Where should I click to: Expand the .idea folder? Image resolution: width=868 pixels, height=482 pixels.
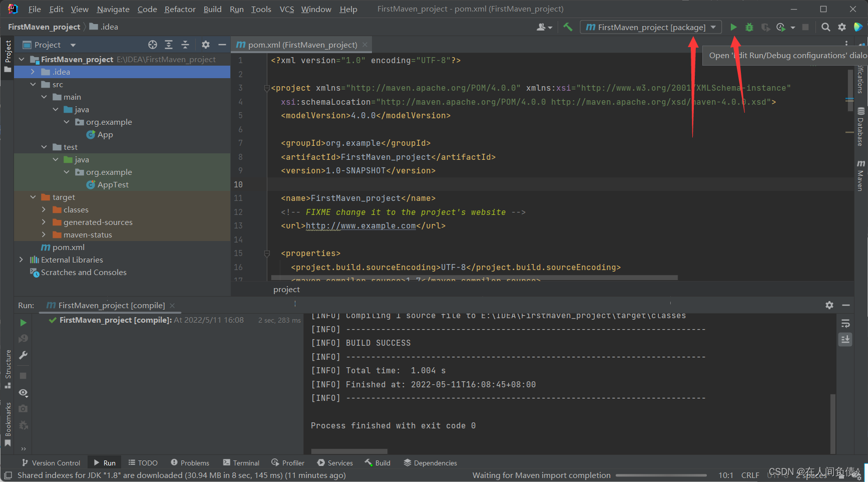click(x=33, y=72)
